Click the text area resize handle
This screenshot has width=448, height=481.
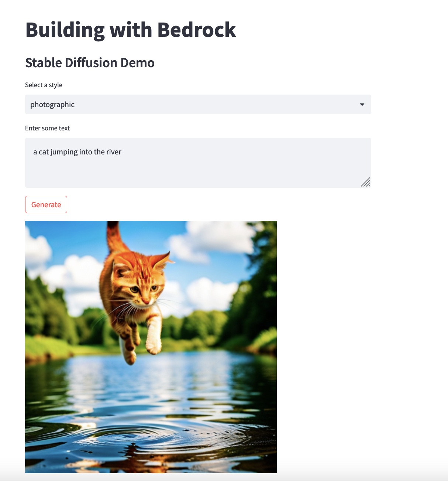[366, 182]
